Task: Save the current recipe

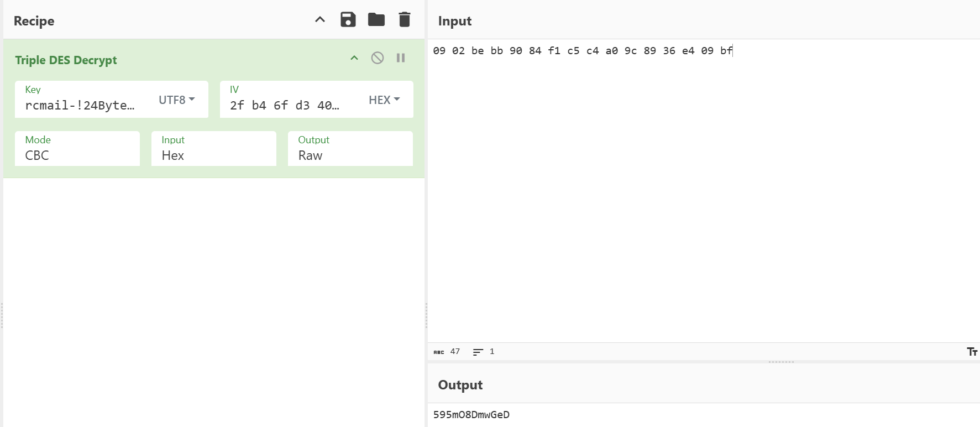Action: (x=348, y=20)
